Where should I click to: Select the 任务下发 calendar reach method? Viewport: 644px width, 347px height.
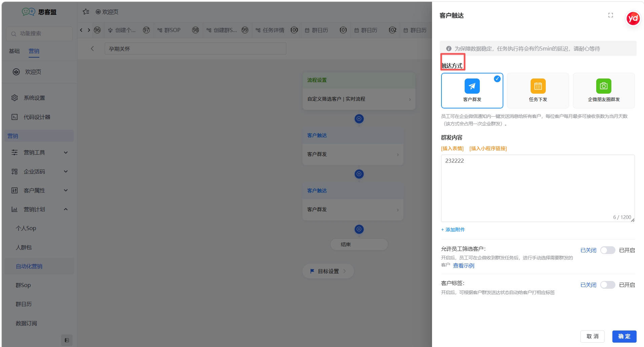pyautogui.click(x=538, y=91)
